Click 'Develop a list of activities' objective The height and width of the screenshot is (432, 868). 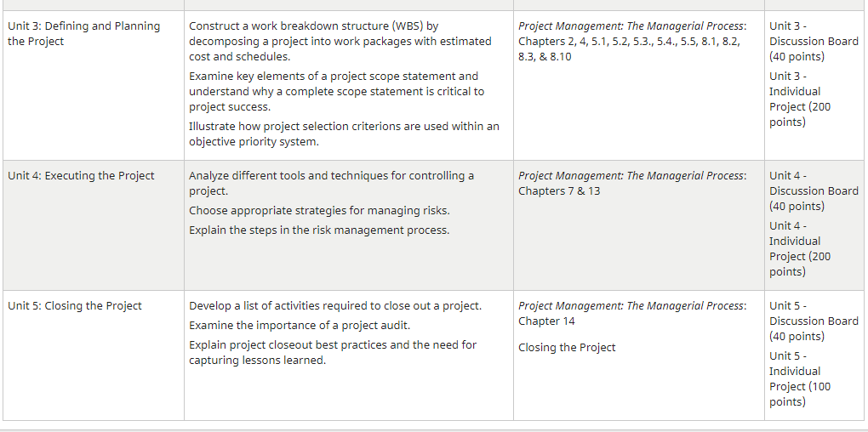tap(335, 306)
